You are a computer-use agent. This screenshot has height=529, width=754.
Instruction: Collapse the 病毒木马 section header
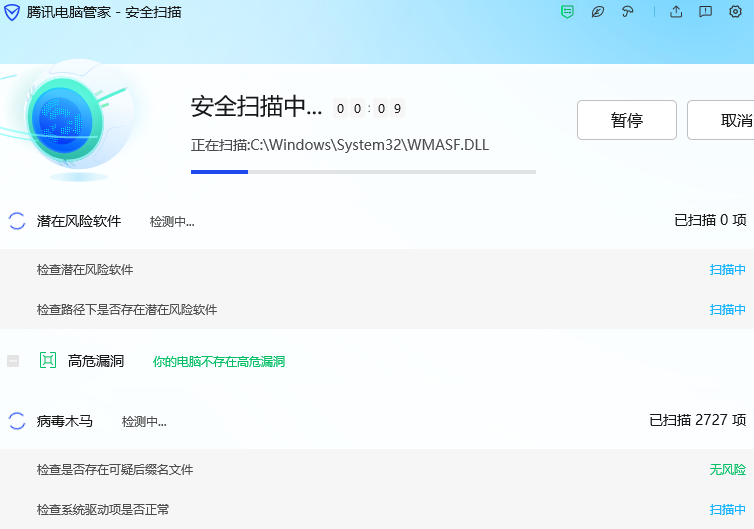click(65, 421)
